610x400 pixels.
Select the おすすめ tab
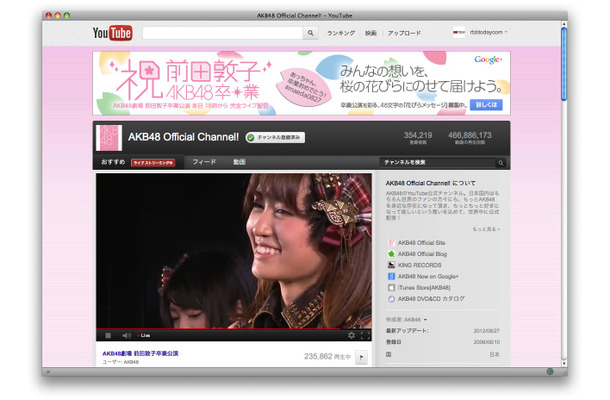click(x=113, y=162)
